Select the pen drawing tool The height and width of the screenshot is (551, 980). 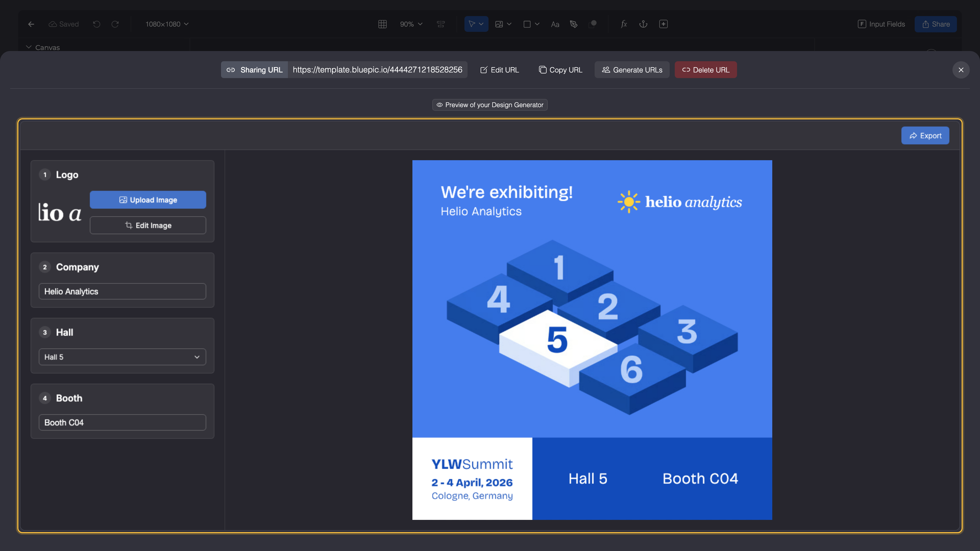click(x=574, y=24)
